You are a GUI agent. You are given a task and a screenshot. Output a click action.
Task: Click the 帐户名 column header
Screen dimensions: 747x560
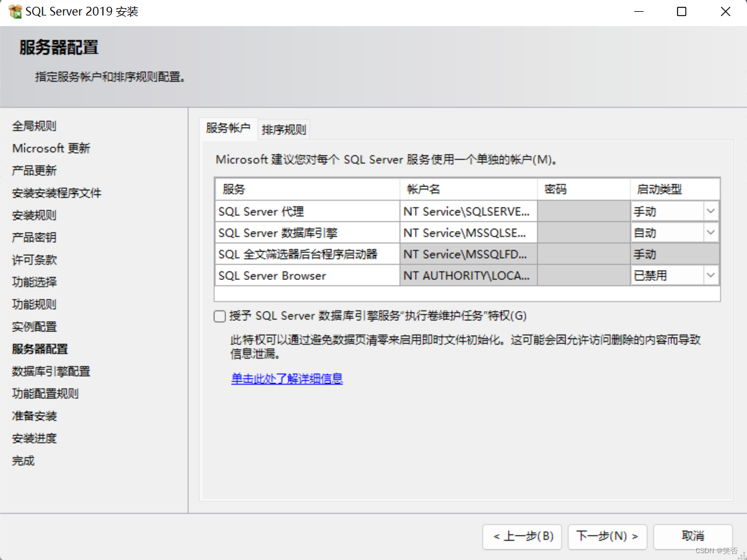468,189
